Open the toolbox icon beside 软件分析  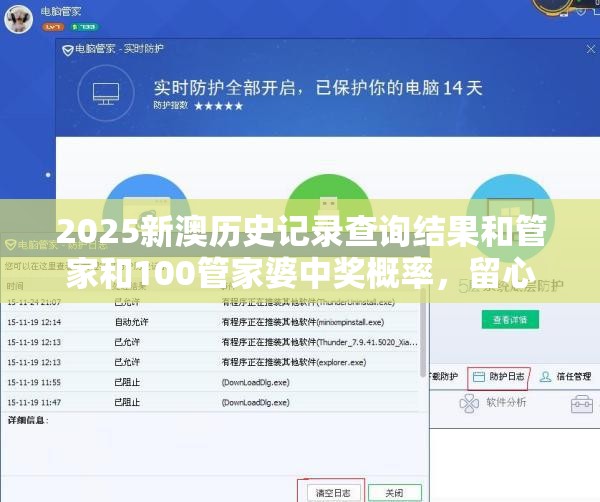582,404
